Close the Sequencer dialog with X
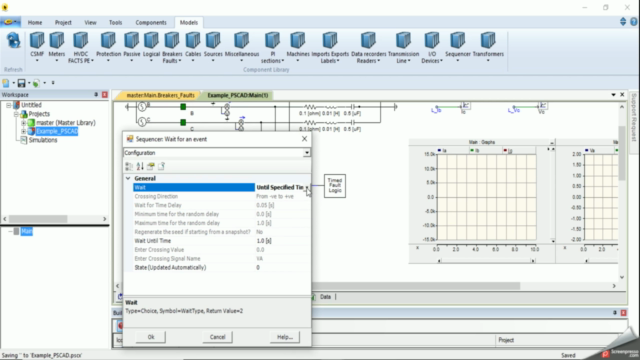The height and width of the screenshot is (360, 640). point(304,139)
